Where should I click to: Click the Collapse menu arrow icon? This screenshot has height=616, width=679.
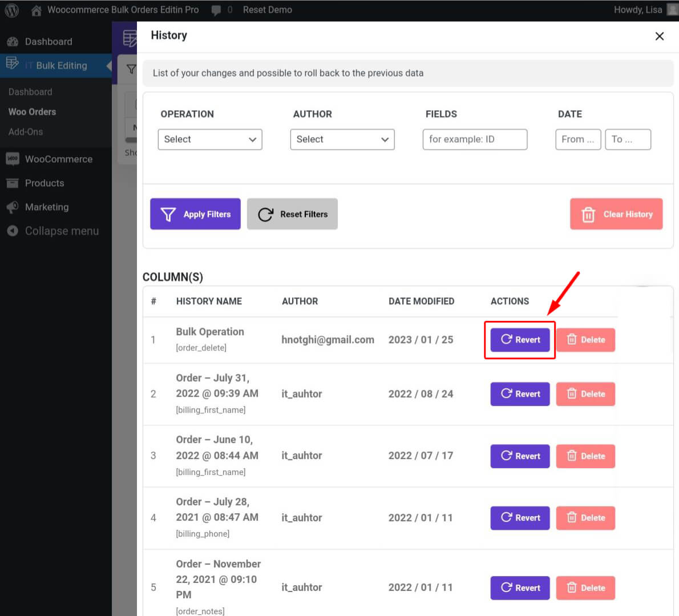[13, 231]
